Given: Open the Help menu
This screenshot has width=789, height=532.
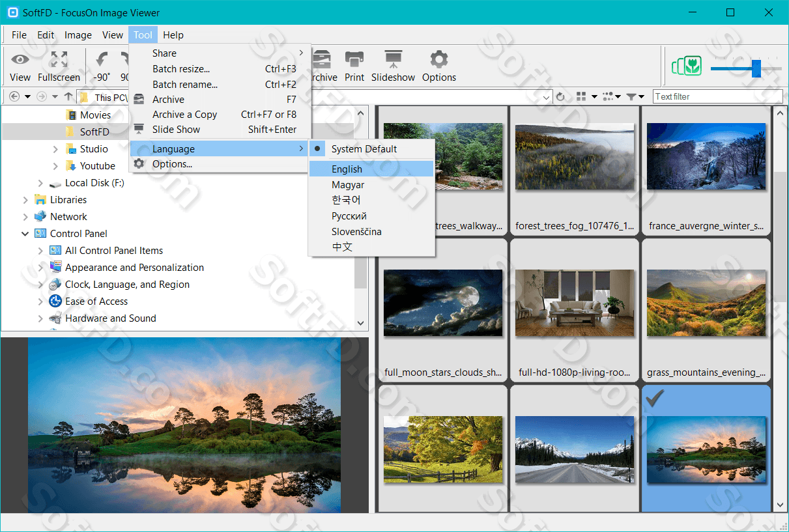Looking at the screenshot, I should pos(173,35).
